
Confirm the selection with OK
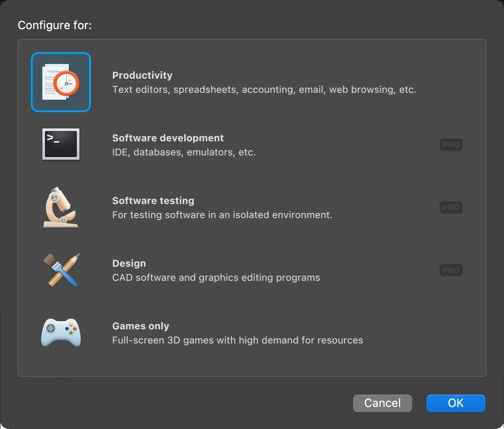coord(455,403)
